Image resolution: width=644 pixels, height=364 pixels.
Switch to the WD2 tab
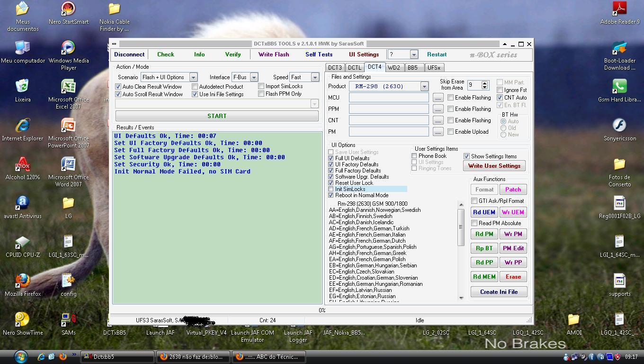pos(394,68)
